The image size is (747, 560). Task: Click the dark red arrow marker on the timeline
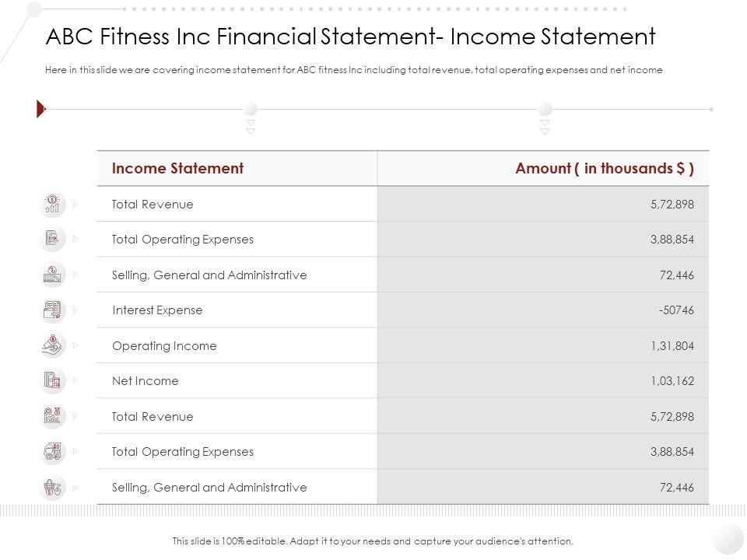point(41,110)
